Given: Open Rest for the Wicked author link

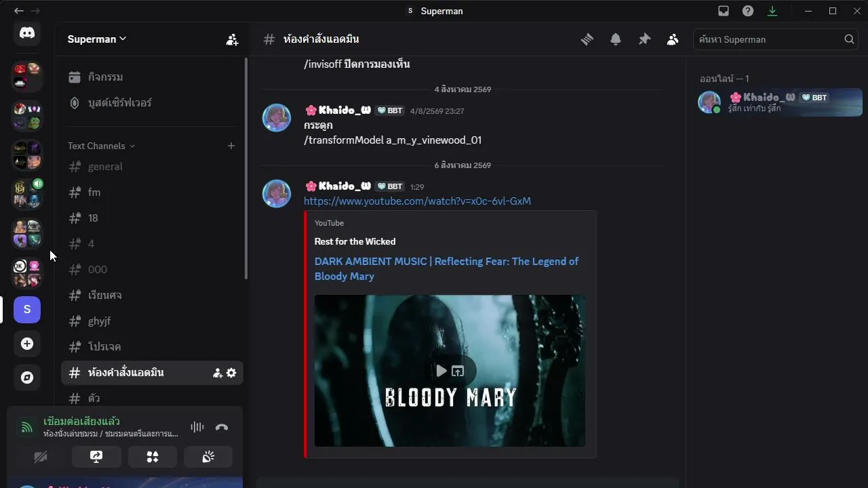Looking at the screenshot, I should (x=355, y=241).
